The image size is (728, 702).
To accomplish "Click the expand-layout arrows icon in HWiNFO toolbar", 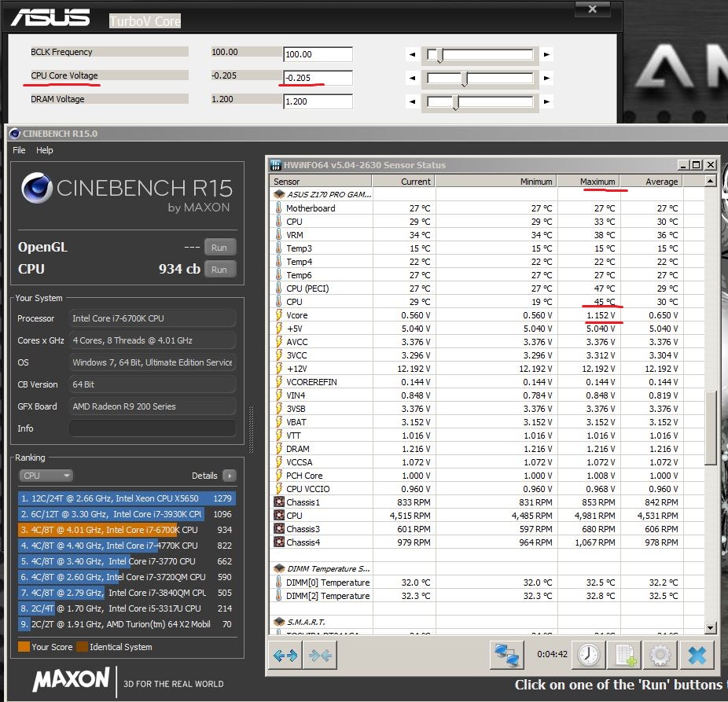I will [285, 655].
